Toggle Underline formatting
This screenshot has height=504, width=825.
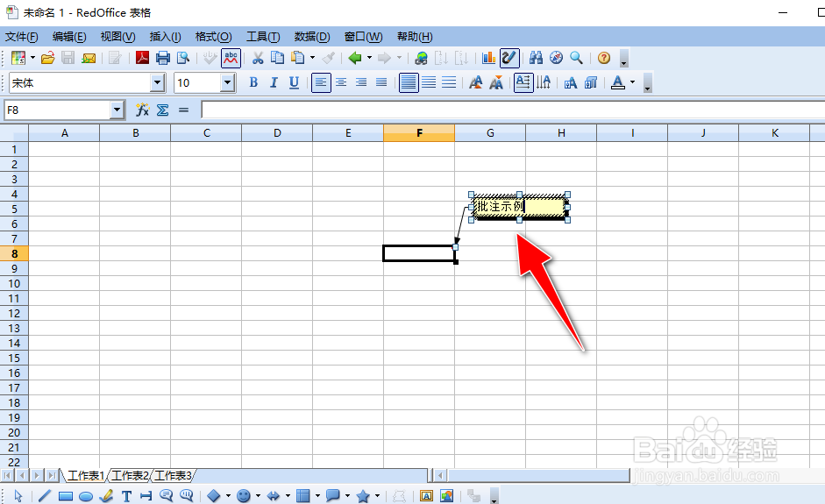point(294,82)
